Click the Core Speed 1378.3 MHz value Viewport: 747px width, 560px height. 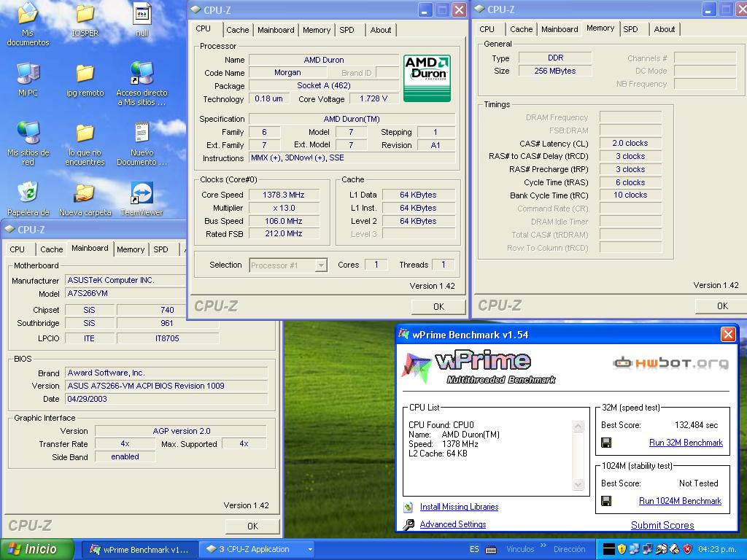pyautogui.click(x=284, y=195)
